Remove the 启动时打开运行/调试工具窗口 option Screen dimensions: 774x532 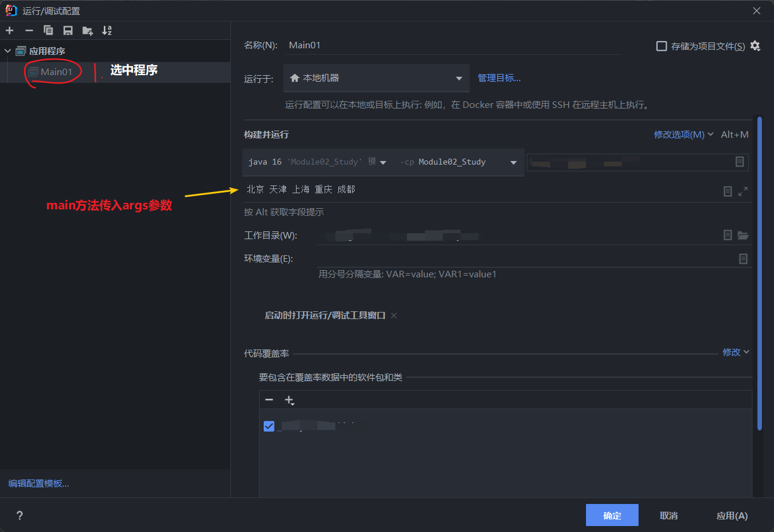click(x=393, y=316)
